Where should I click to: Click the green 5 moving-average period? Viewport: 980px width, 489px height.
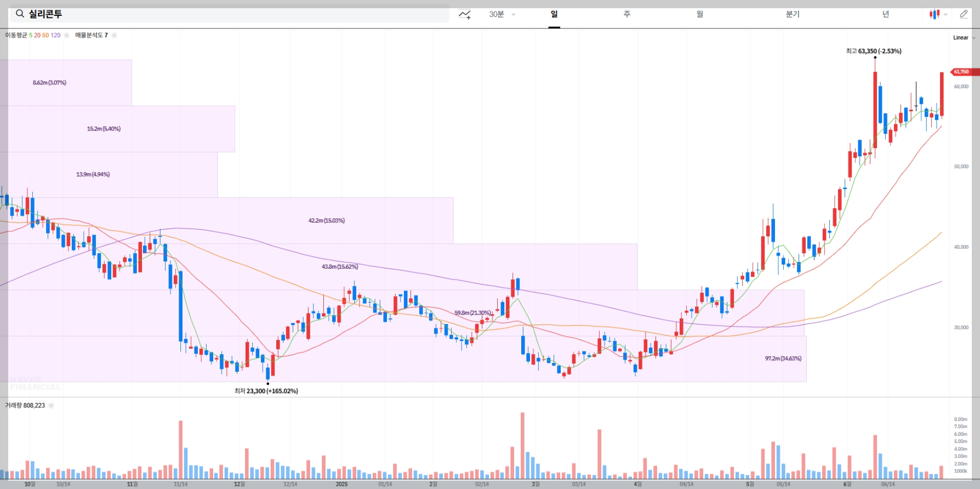(x=31, y=35)
